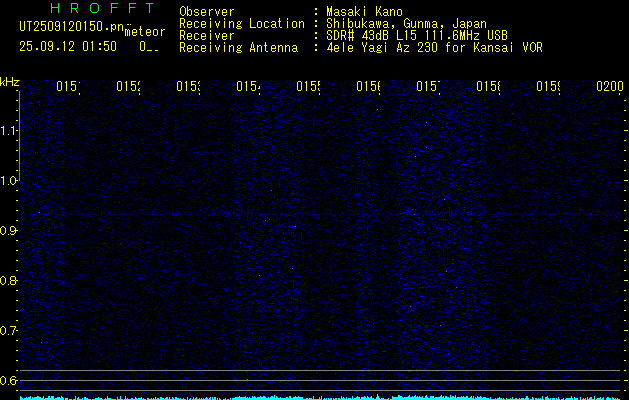The width and height of the screenshot is (629, 400).
Task: Click the 0153 time axis marker
Action: 188,86
